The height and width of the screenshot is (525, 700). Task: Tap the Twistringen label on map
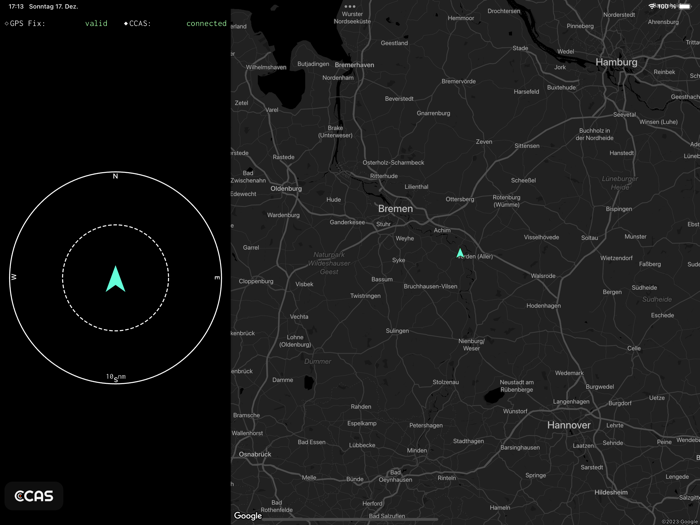(x=365, y=296)
